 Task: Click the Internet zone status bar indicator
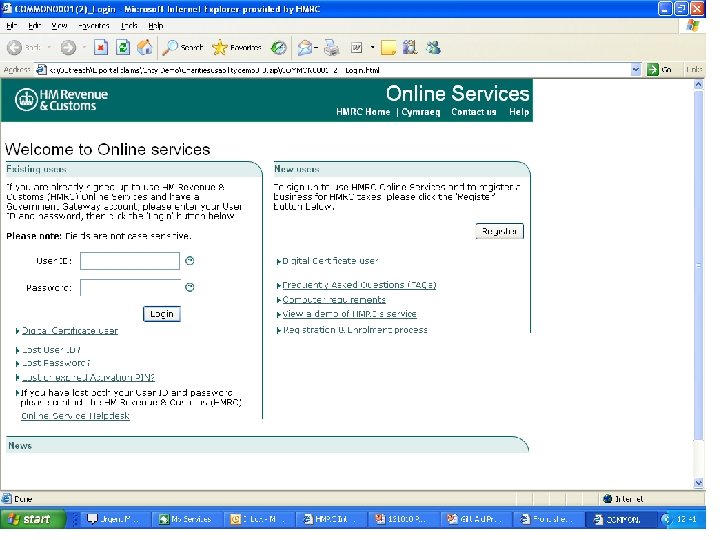[623, 499]
